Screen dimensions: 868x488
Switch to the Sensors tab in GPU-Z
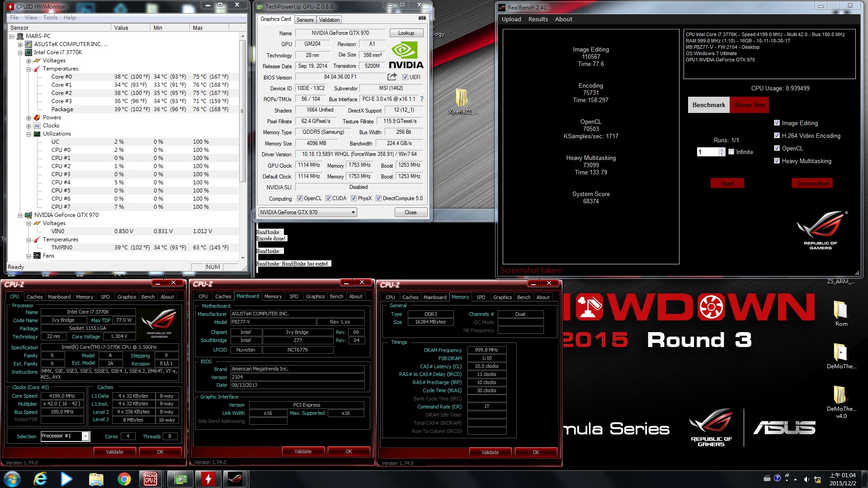(305, 20)
